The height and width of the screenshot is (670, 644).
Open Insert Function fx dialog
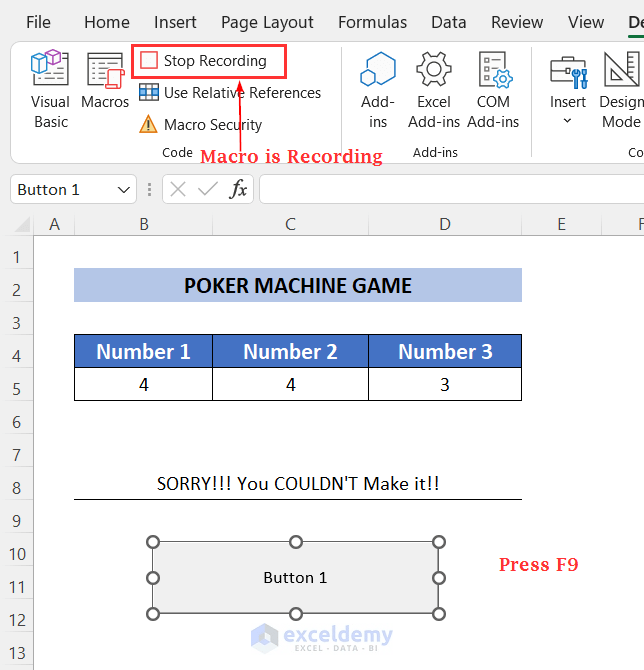(x=238, y=189)
